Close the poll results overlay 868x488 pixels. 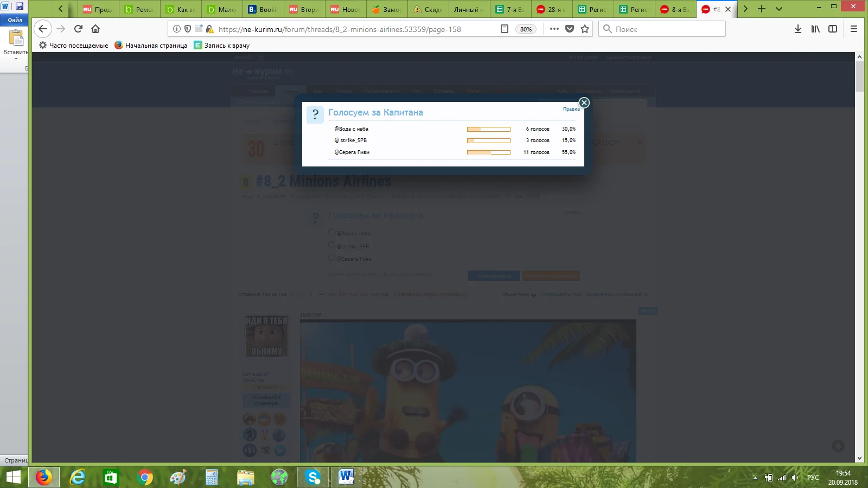[584, 102]
